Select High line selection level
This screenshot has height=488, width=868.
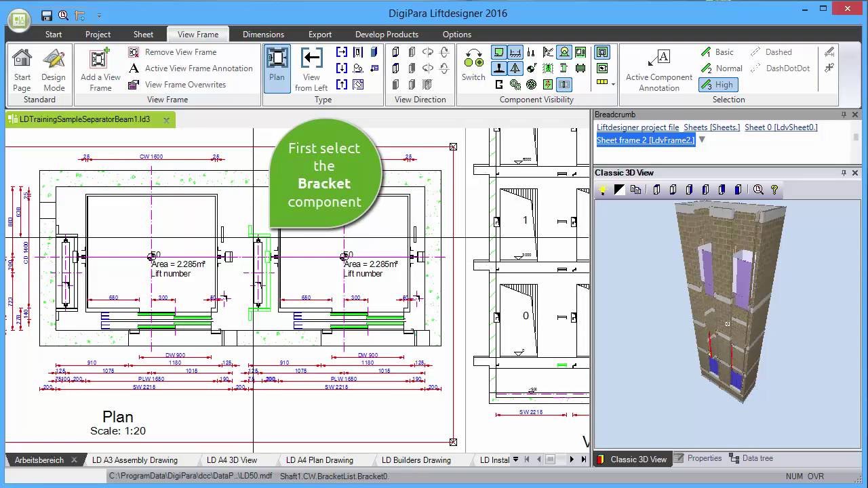pyautogui.click(x=718, y=85)
